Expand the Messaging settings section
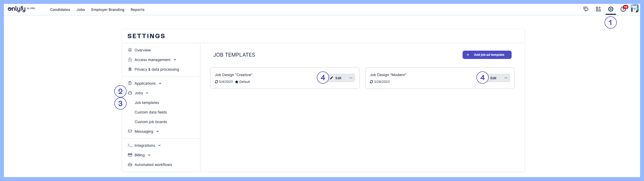Image resolution: width=644 pixels, height=181 pixels. tap(144, 131)
